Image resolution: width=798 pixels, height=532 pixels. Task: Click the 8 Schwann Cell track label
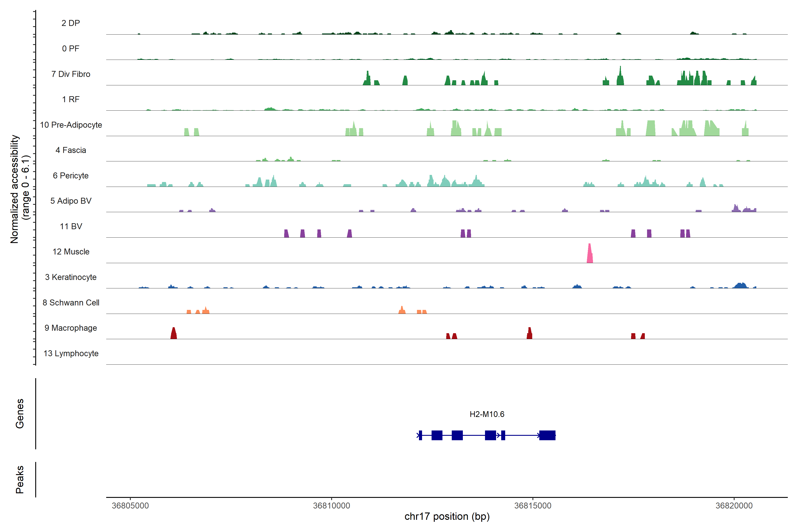71,303
